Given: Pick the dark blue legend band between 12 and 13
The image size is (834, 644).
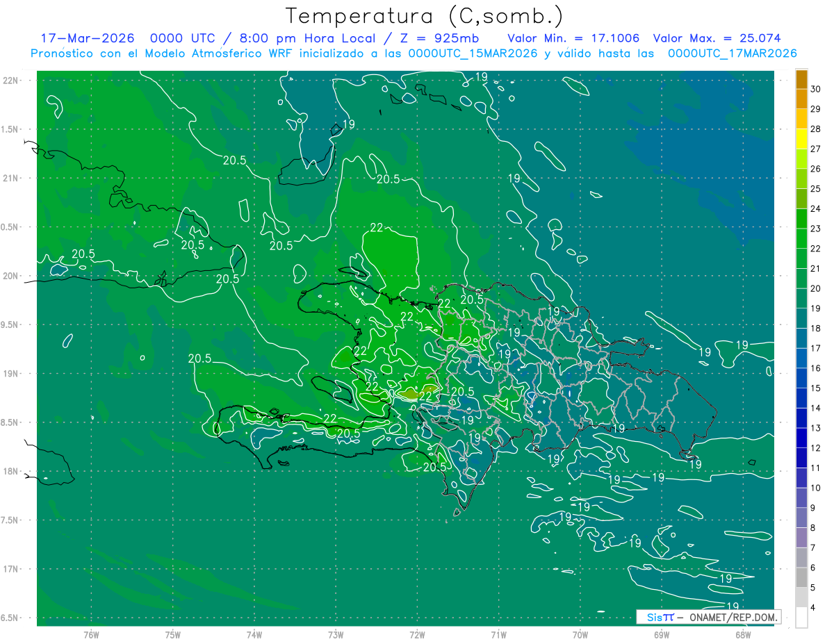Looking at the screenshot, I should 801,438.
